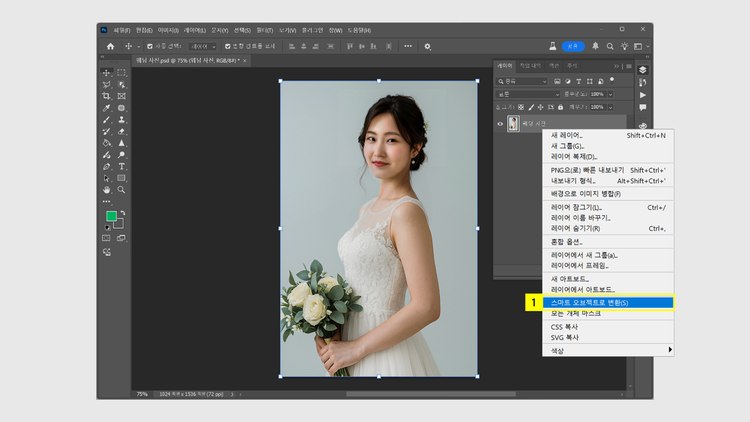750x422 pixels.
Task: Click the wedding photo layer thumbnail
Action: 513,124
